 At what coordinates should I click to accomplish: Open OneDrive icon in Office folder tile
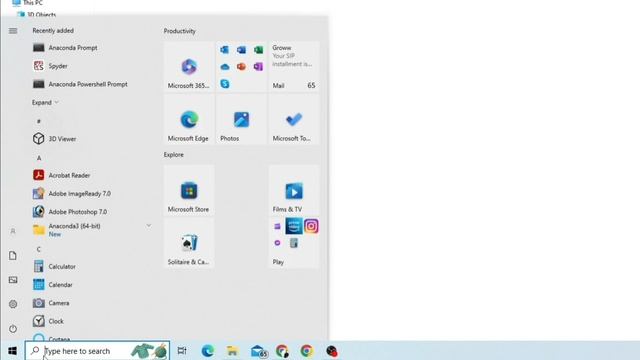224,67
